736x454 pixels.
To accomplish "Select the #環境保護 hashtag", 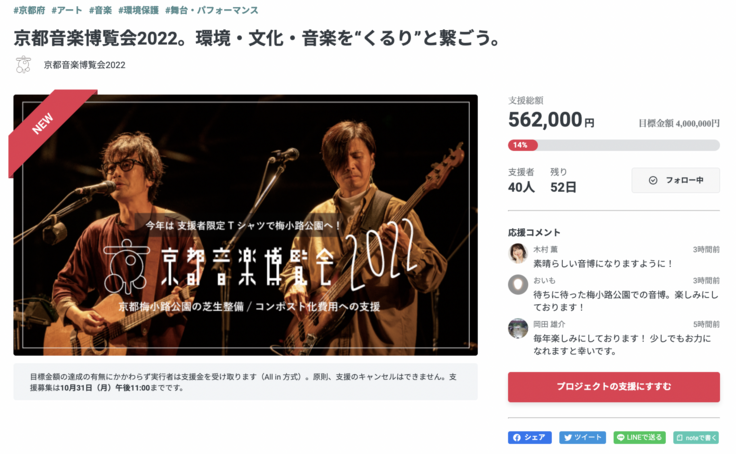I will pyautogui.click(x=138, y=10).
